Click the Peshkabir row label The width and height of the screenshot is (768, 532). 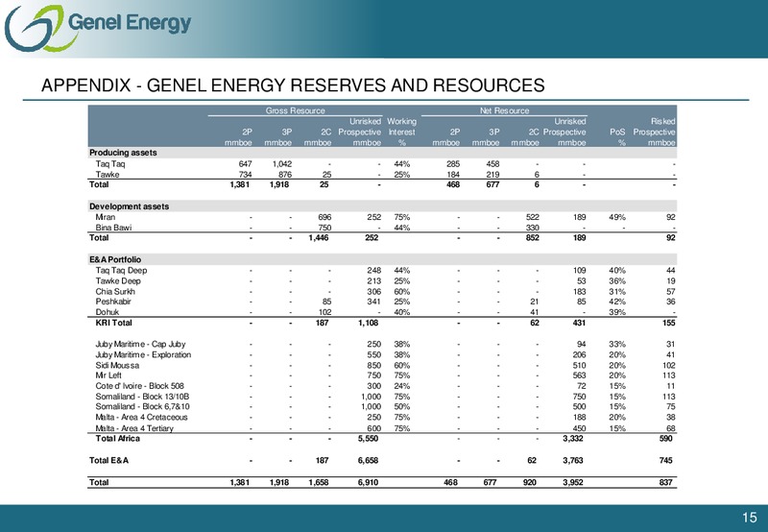113,302
